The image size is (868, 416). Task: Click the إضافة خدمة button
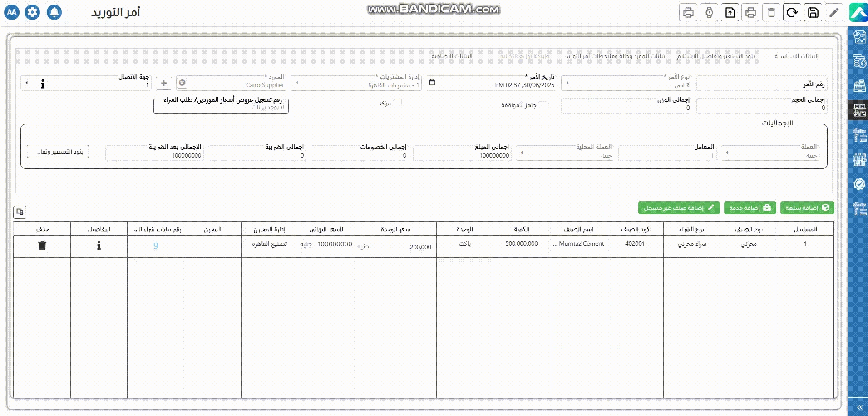(x=750, y=208)
